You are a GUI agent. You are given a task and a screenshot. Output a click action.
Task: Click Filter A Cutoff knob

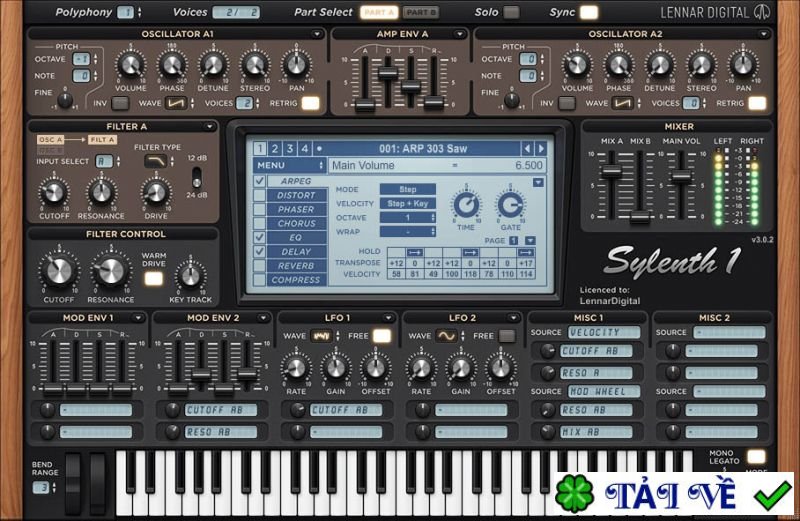coord(54,193)
